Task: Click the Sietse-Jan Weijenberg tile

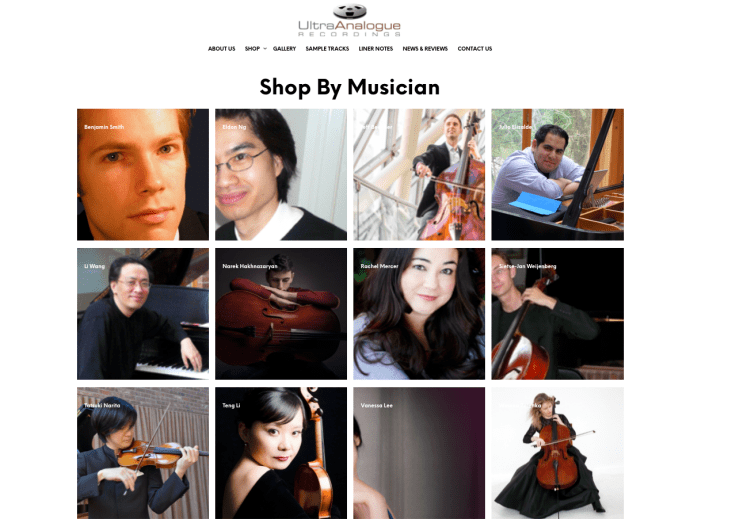Action: [557, 313]
